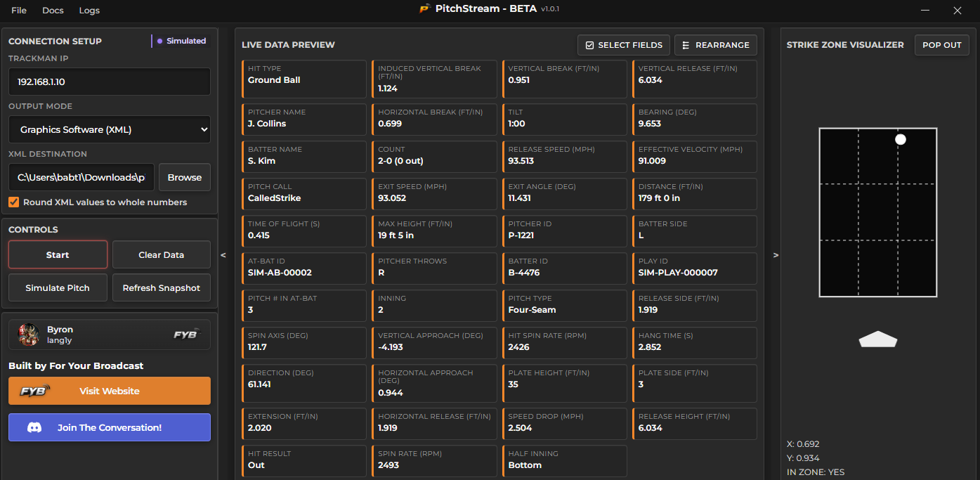Click the Discord icon on Join button

[34, 427]
